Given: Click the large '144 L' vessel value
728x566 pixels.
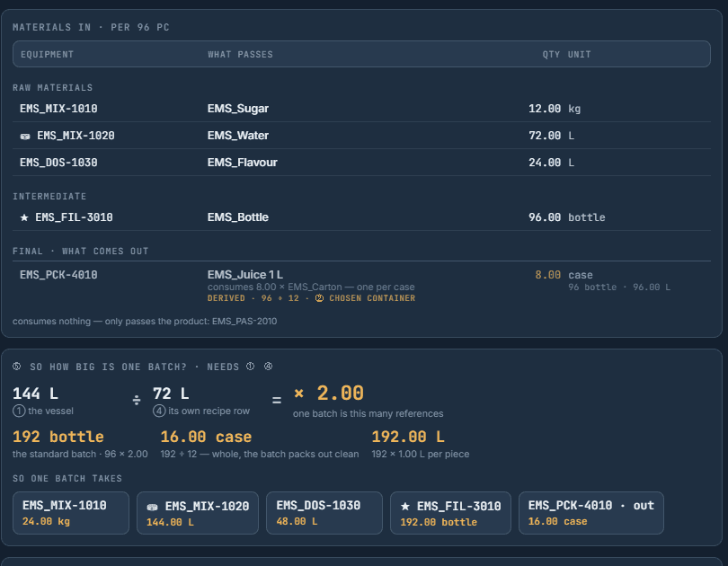Looking at the screenshot, I should 35,394.
